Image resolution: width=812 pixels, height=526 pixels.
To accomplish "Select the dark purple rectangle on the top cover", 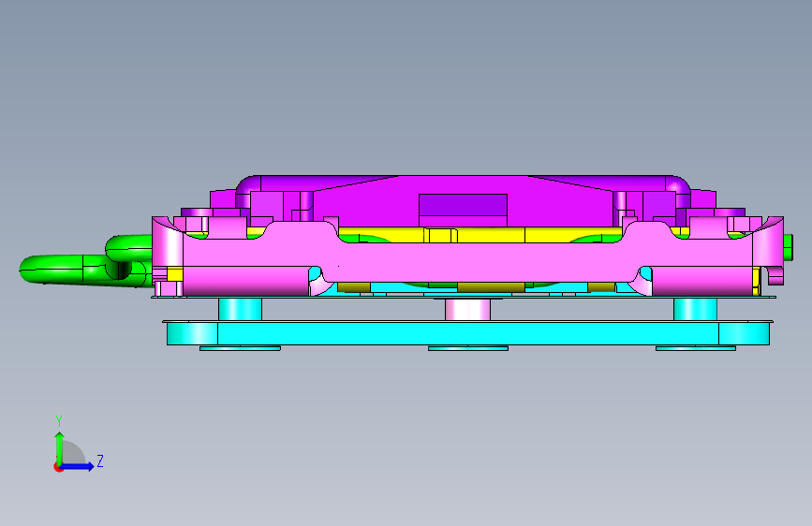I will click(463, 205).
